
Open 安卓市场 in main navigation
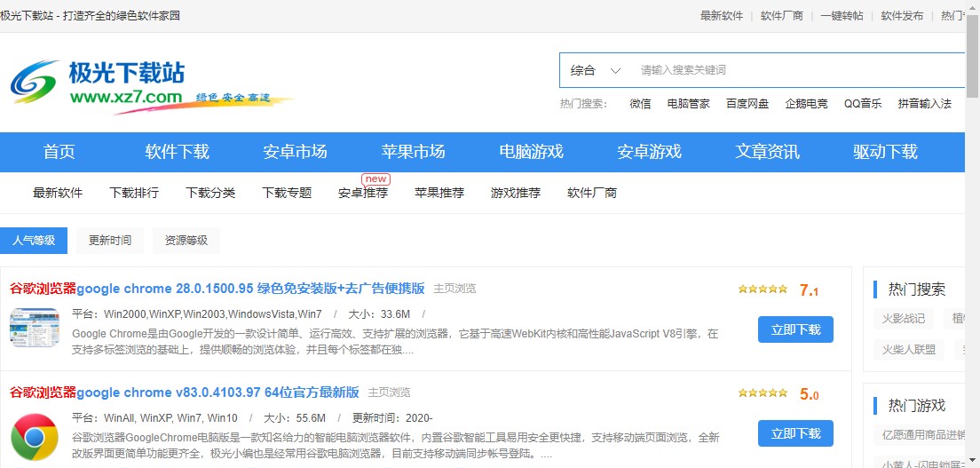point(295,152)
